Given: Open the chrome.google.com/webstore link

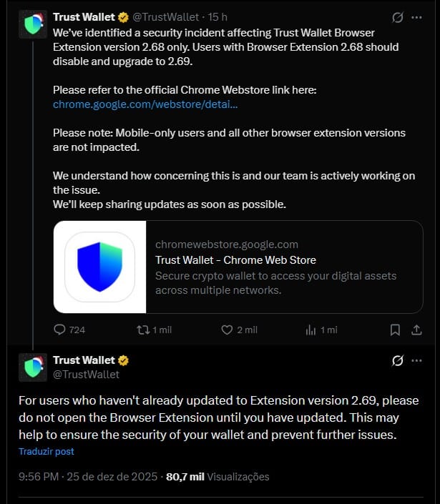Looking at the screenshot, I should [145, 104].
